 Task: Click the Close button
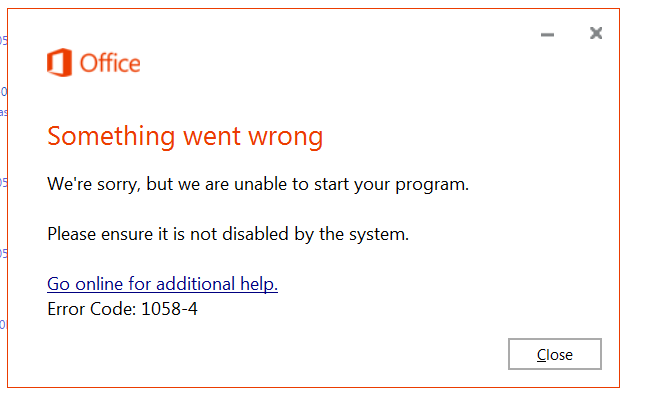pyautogui.click(x=555, y=354)
